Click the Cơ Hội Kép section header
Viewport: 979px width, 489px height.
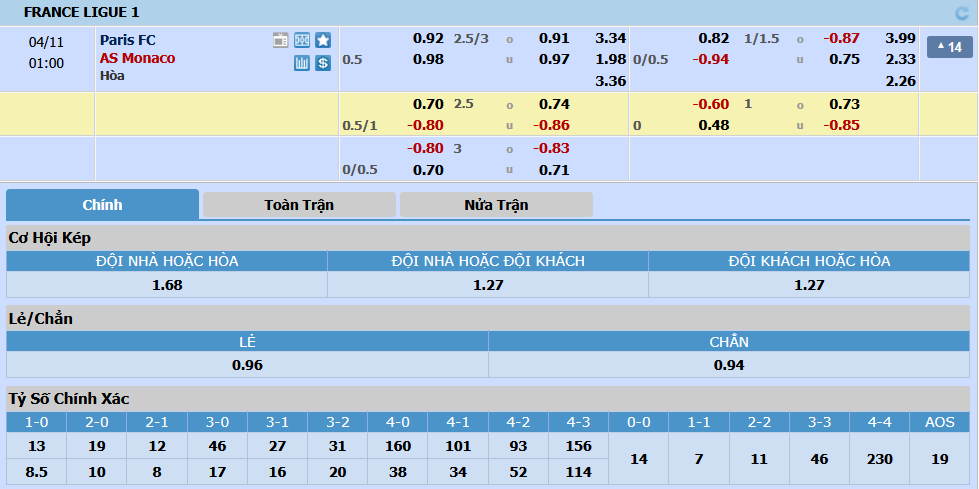(50, 238)
